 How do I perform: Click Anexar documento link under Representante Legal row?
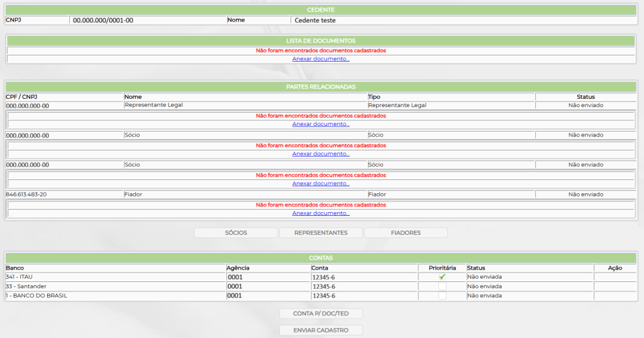321,124
